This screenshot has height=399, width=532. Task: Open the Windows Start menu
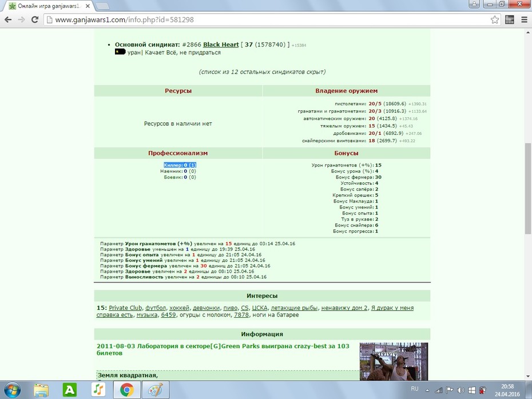13,390
